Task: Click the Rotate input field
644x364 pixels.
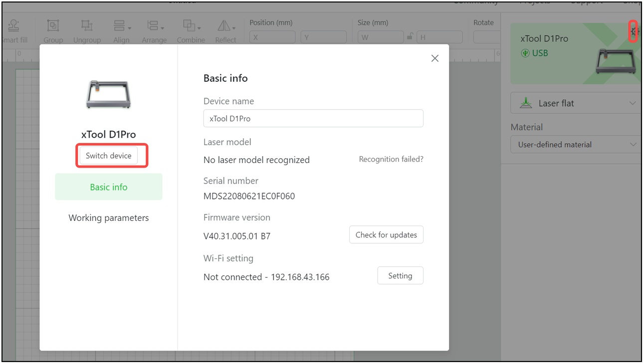Action: [486, 37]
